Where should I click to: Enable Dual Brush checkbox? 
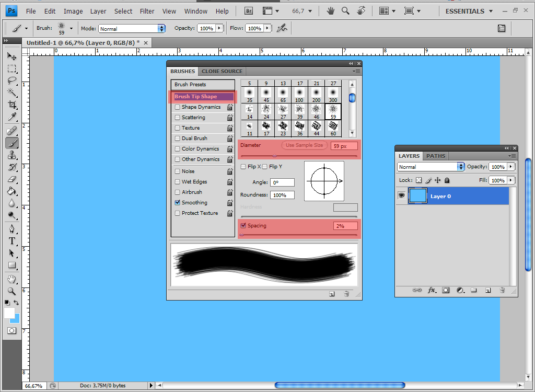pos(178,139)
